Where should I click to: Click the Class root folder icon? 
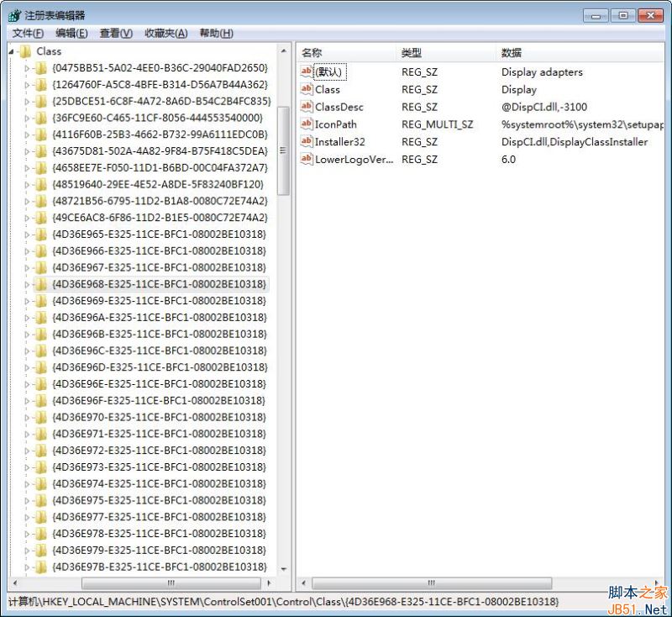pos(25,51)
